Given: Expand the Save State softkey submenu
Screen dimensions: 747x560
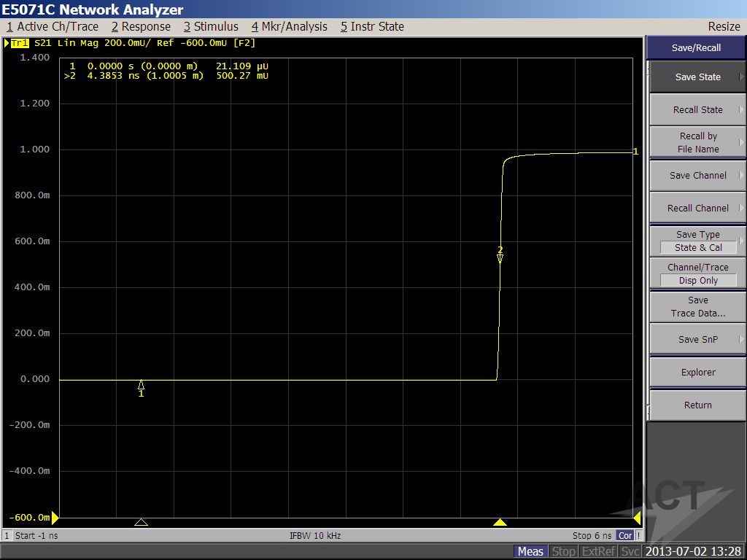Looking at the screenshot, I should 697,77.
